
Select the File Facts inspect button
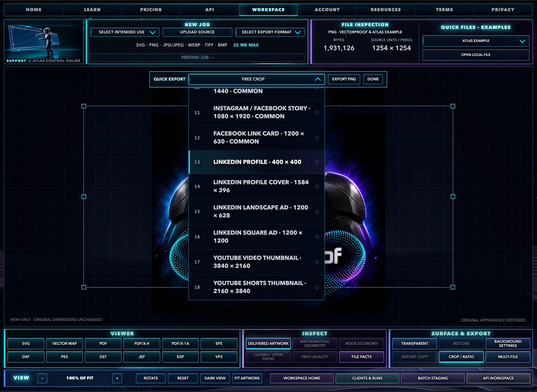[361, 357]
